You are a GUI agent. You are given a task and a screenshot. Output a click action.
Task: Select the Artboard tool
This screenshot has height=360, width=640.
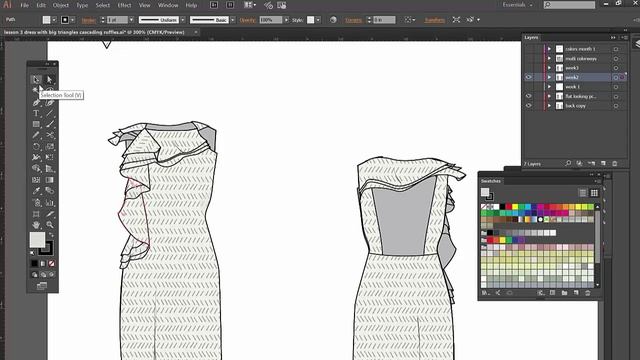click(x=36, y=213)
